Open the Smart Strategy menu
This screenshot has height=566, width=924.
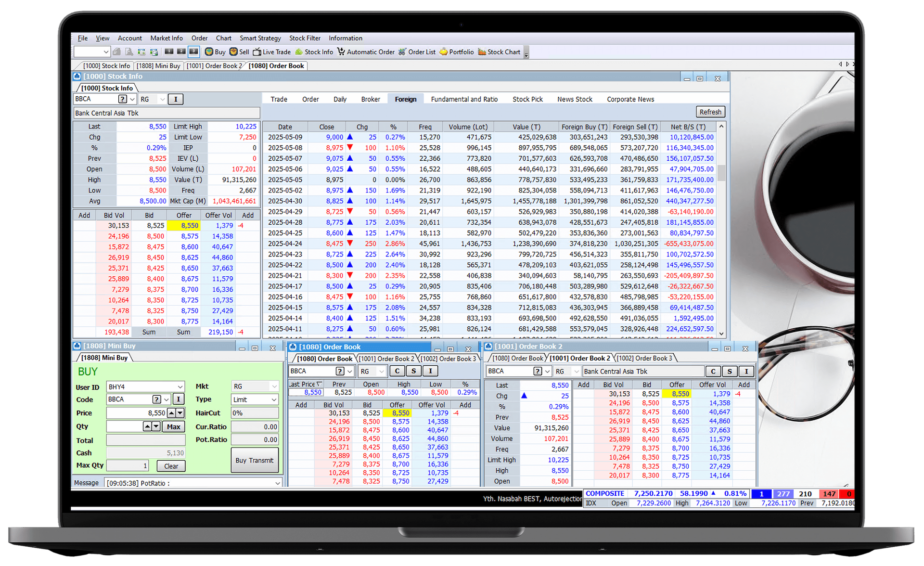coord(260,39)
